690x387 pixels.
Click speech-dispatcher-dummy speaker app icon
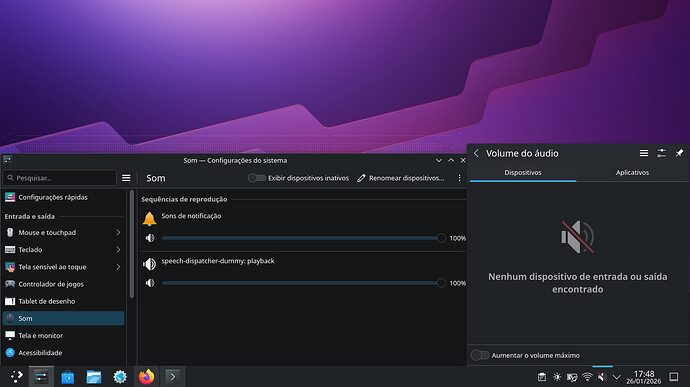click(x=150, y=264)
